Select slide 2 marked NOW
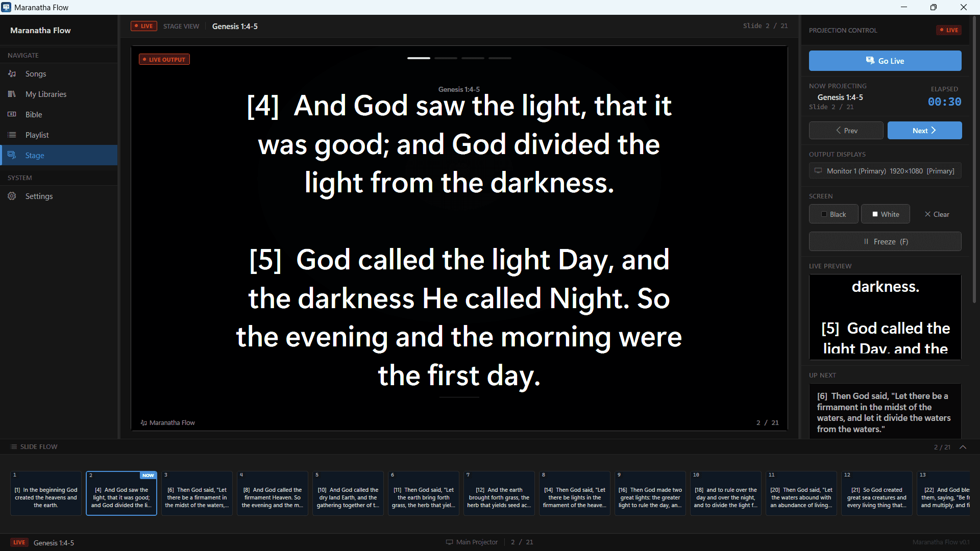This screenshot has width=980, height=551. 121,493
